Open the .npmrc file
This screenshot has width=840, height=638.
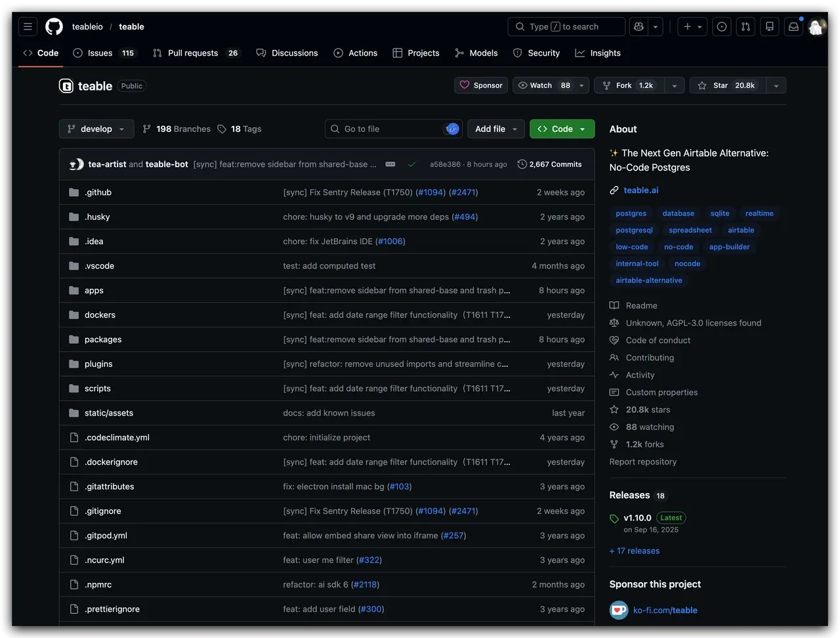(98, 585)
